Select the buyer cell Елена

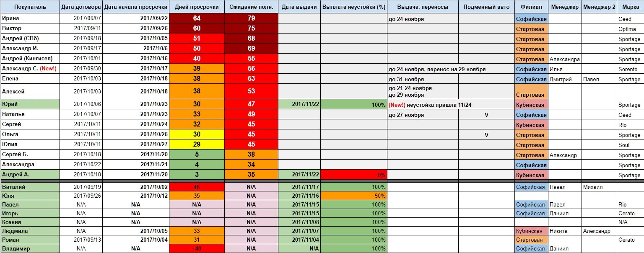pyautogui.click(x=29, y=79)
